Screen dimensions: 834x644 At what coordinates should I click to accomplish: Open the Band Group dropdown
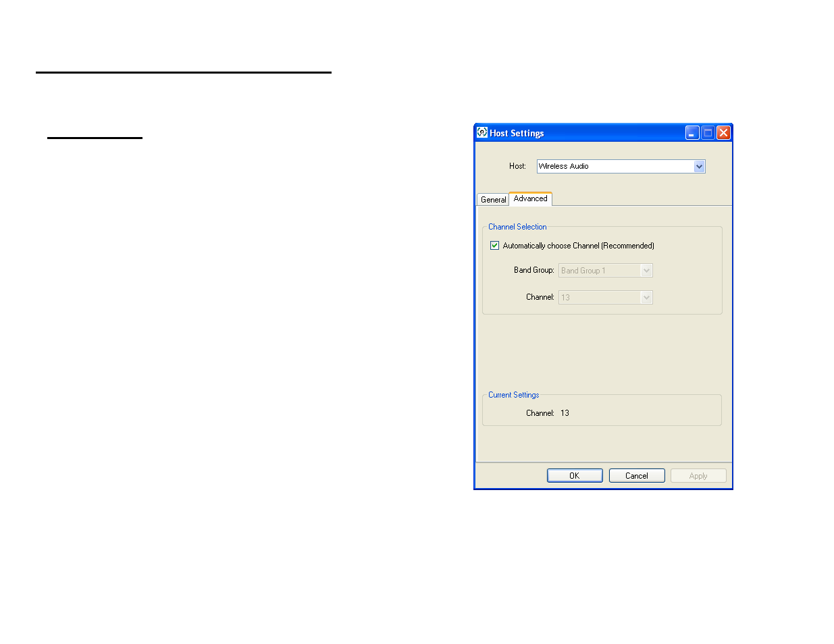[x=605, y=271]
